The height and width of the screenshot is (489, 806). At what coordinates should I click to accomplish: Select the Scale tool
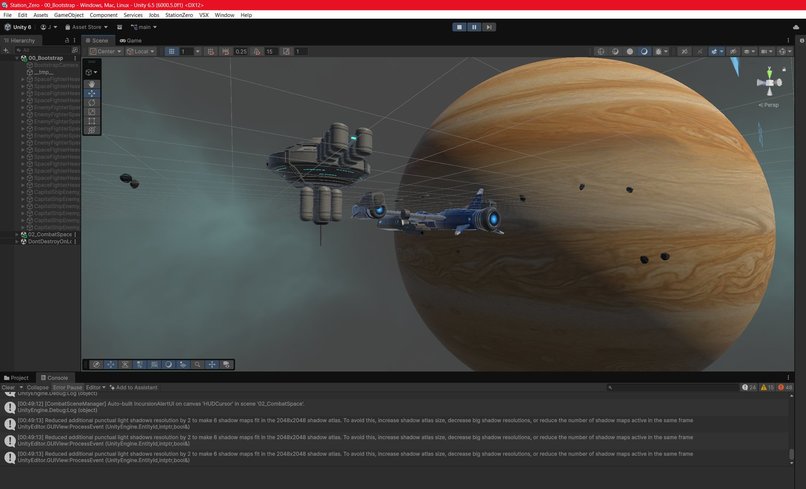click(x=91, y=112)
